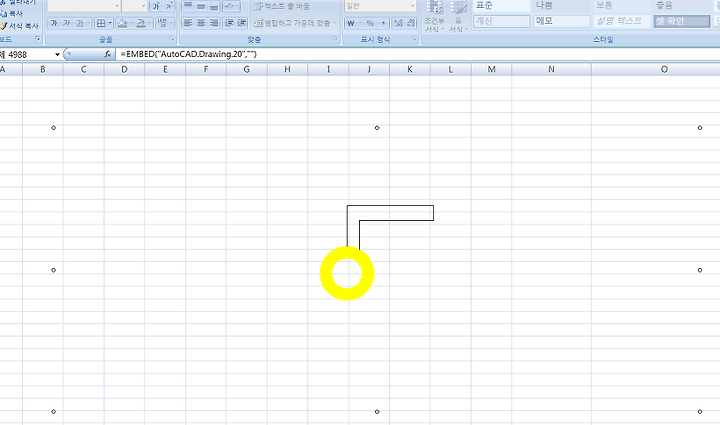This screenshot has width=720, height=425.
Task: Apply cell borders with borders icon
Action: tap(101, 23)
